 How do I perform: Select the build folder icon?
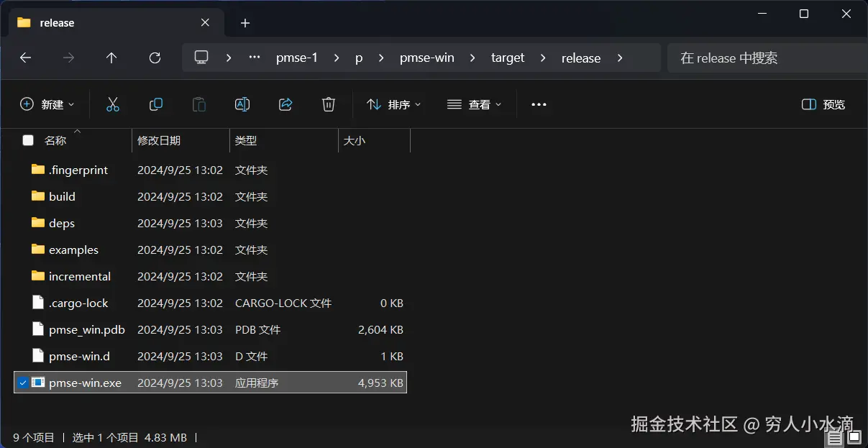pos(38,196)
